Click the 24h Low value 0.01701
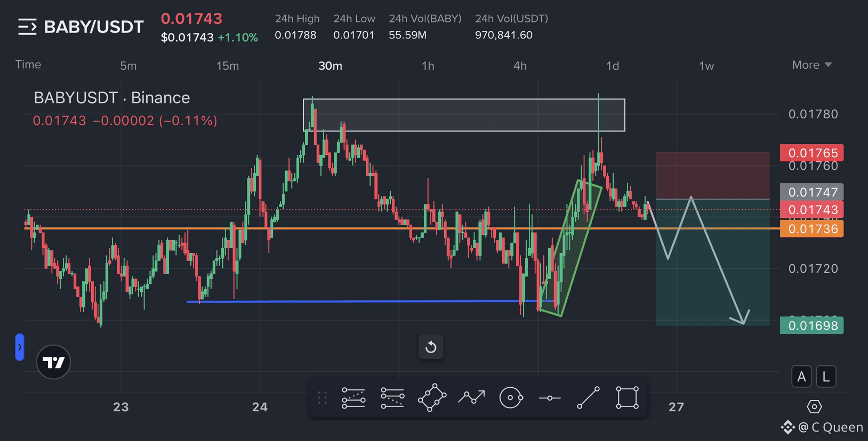This screenshot has height=441, width=868. (354, 35)
